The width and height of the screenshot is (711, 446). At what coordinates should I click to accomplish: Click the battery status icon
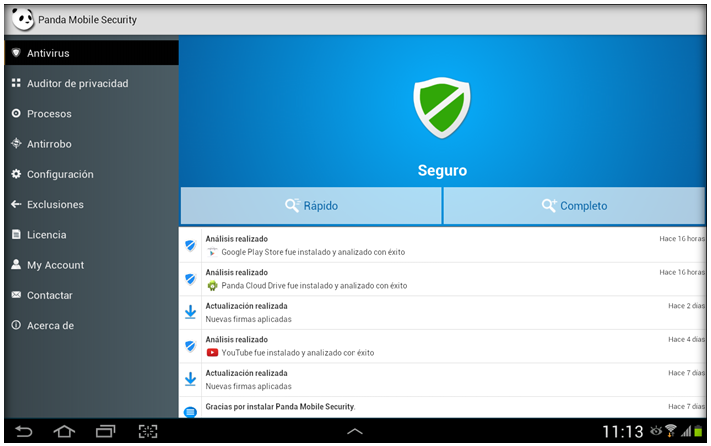(699, 431)
